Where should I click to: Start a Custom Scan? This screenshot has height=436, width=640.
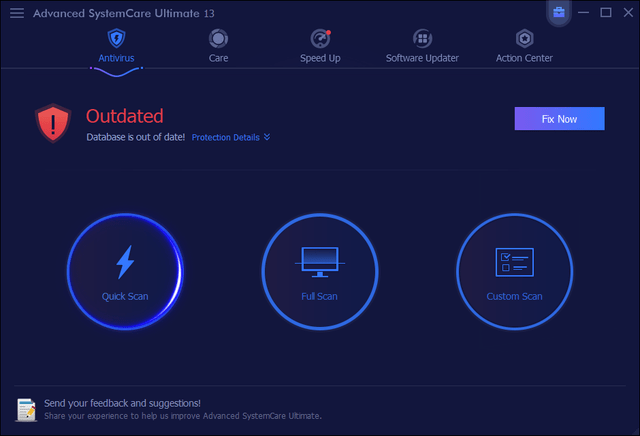coord(515,271)
